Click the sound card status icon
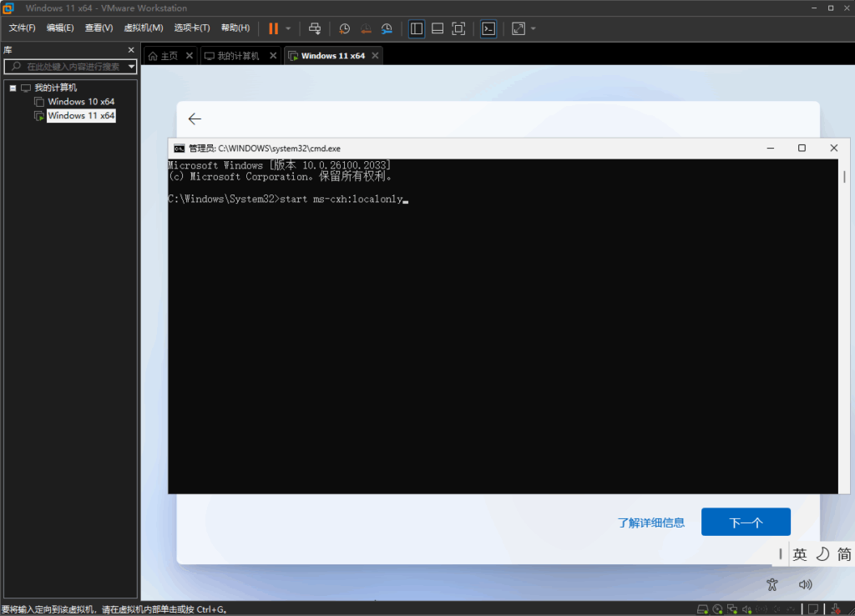Image resolution: width=855 pixels, height=616 pixels. 747,609
